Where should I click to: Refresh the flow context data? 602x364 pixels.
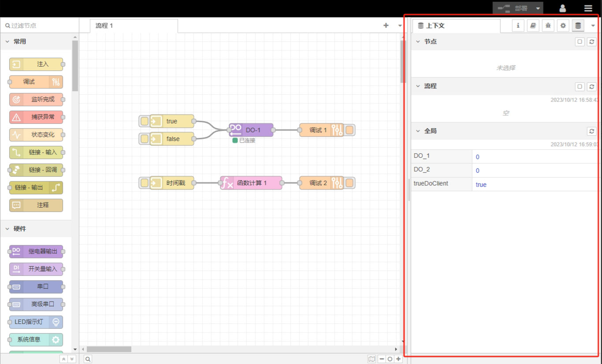[x=591, y=86]
